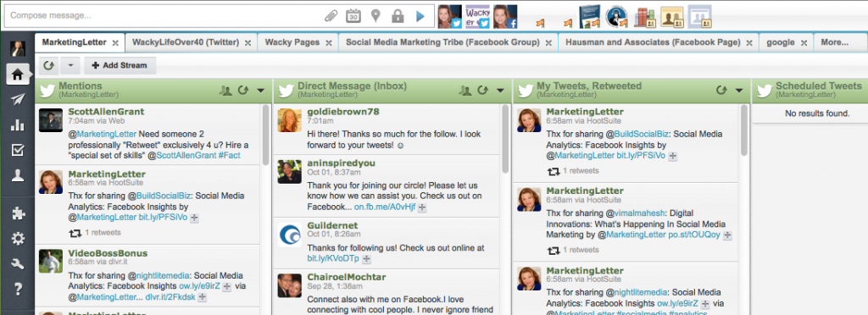868x315 pixels.
Task: Click the blue send arrow
Action: click(420, 16)
